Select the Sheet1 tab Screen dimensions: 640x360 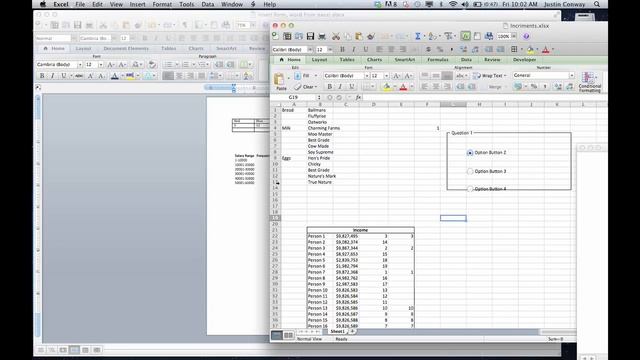pyautogui.click(x=337, y=331)
